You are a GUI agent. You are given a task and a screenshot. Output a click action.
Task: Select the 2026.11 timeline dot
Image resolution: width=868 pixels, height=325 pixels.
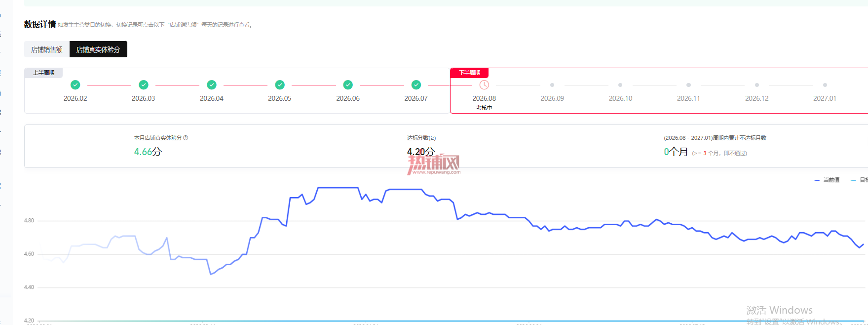(688, 85)
